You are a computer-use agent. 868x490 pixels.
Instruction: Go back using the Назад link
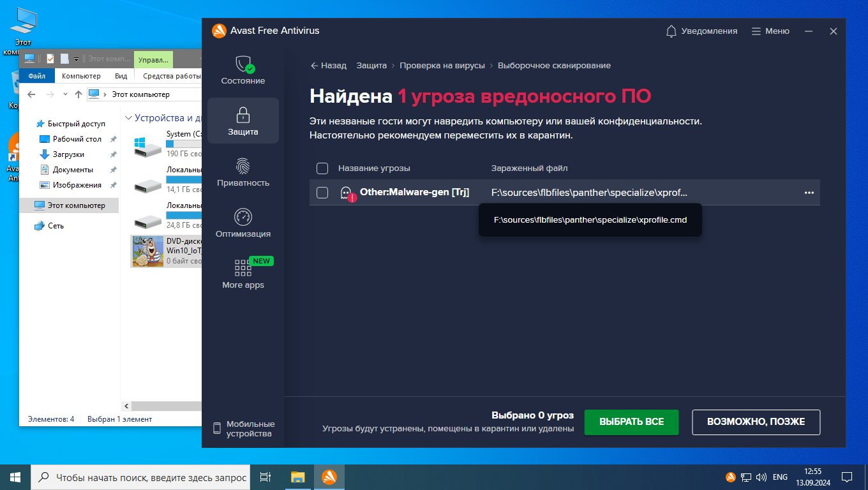click(x=329, y=66)
